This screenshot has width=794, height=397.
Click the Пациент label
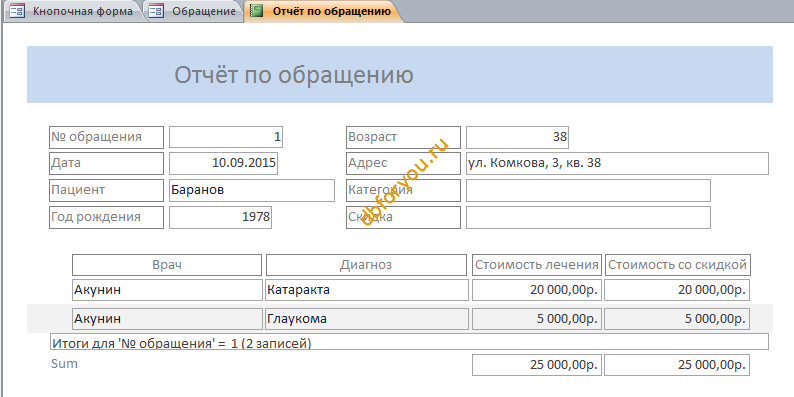106,190
